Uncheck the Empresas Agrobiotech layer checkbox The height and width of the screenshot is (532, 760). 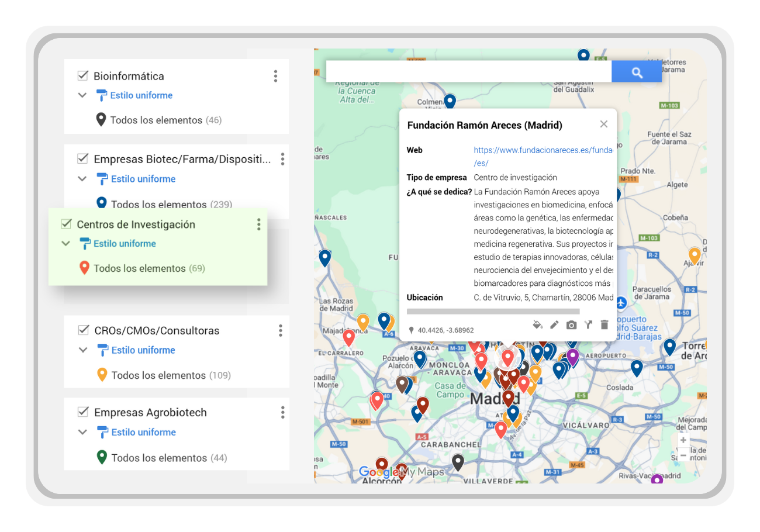[x=83, y=412]
